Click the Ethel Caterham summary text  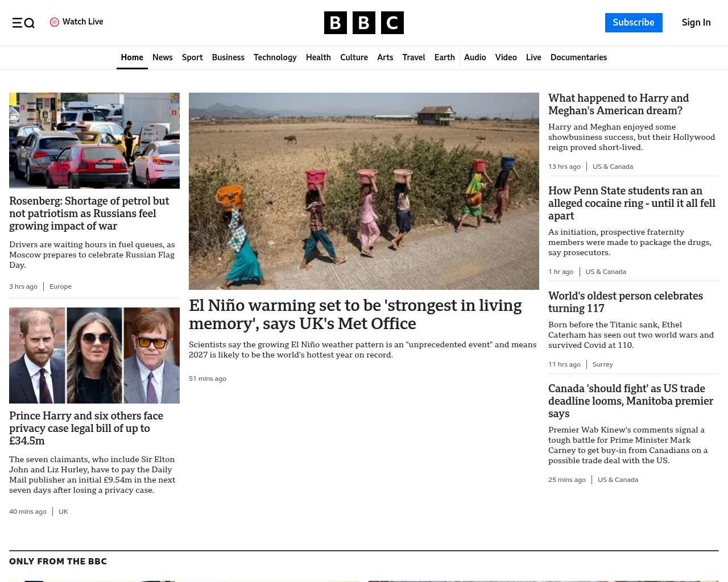[x=631, y=335]
